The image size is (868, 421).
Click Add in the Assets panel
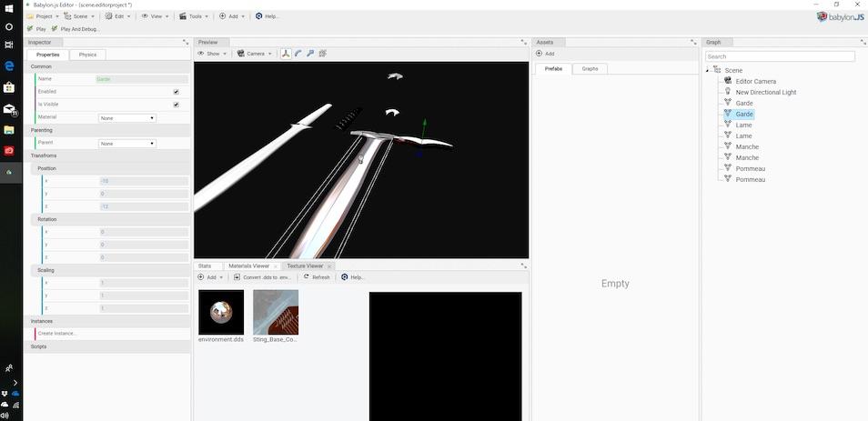(545, 54)
